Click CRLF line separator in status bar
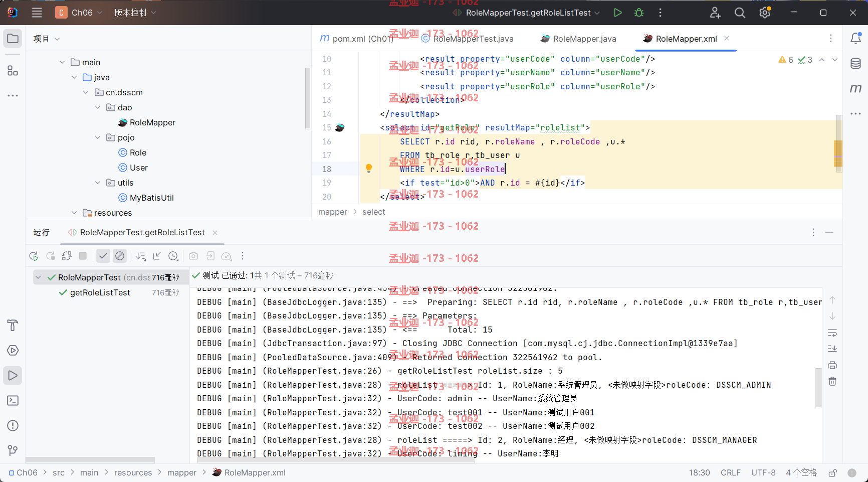This screenshot has height=482, width=868. click(x=731, y=472)
